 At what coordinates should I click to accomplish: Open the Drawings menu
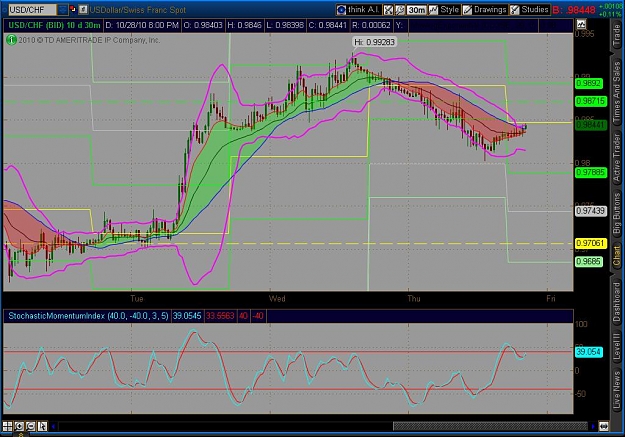click(x=485, y=10)
